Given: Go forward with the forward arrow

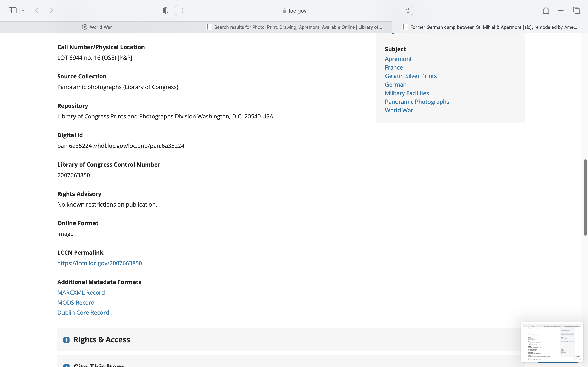Looking at the screenshot, I should 51,10.
